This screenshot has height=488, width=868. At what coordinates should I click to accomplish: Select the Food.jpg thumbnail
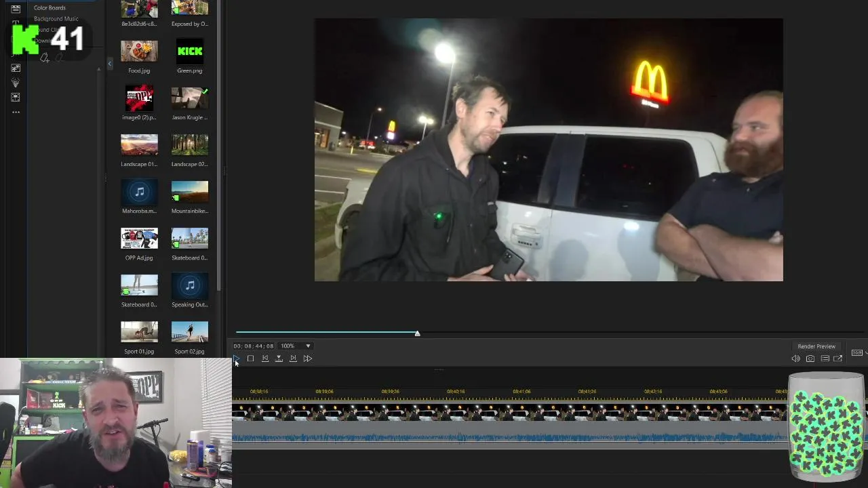click(139, 52)
